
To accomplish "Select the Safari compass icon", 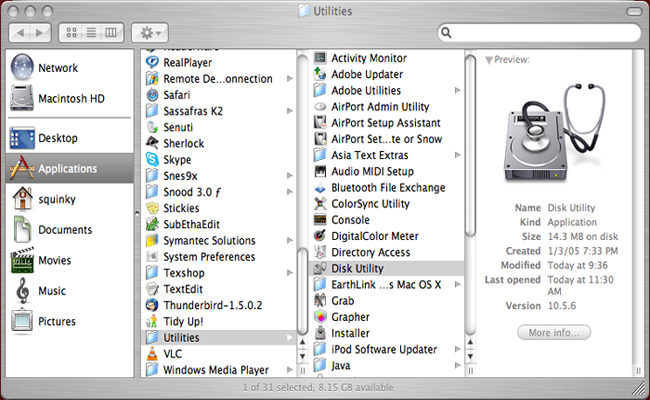I will (152, 95).
